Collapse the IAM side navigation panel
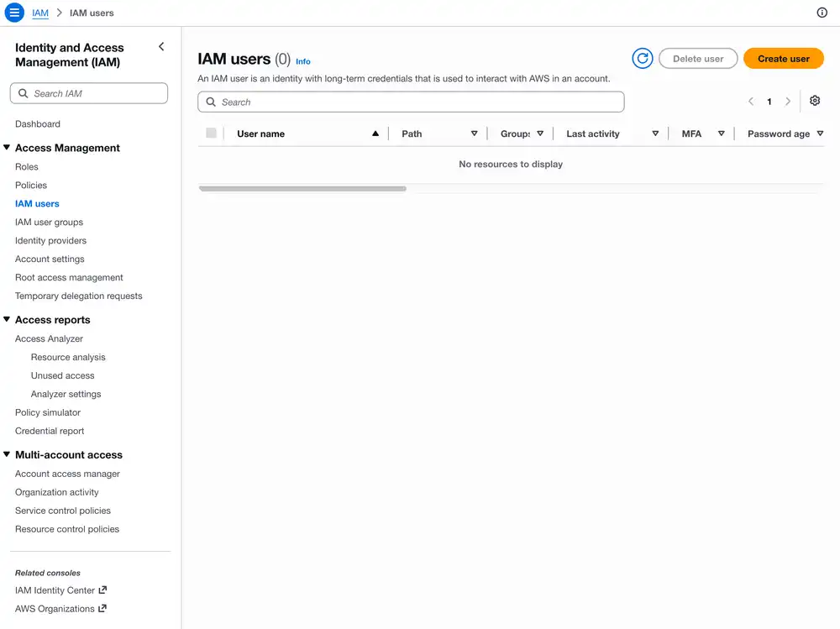This screenshot has width=840, height=629. click(x=161, y=47)
